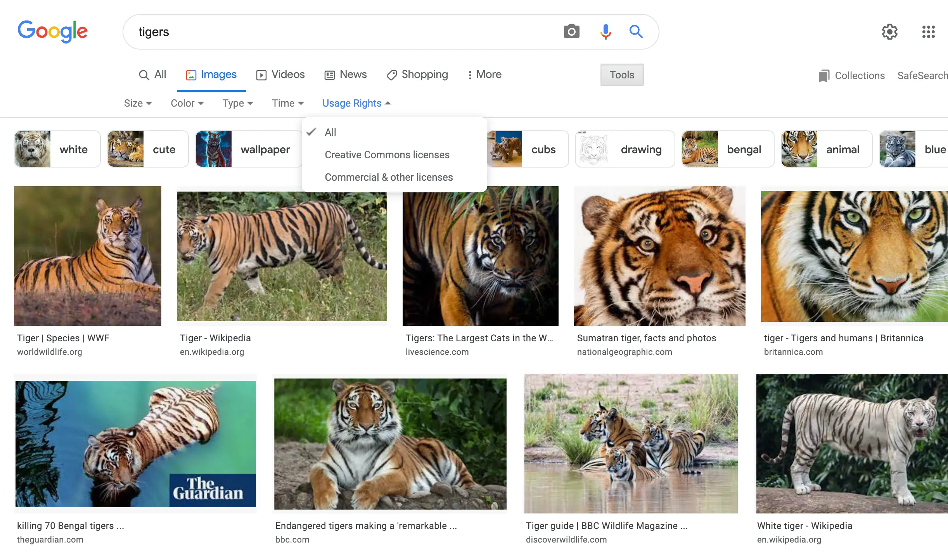Click 'Endangered tigers making a remarkable' title
The width and height of the screenshot is (948, 560).
click(366, 526)
